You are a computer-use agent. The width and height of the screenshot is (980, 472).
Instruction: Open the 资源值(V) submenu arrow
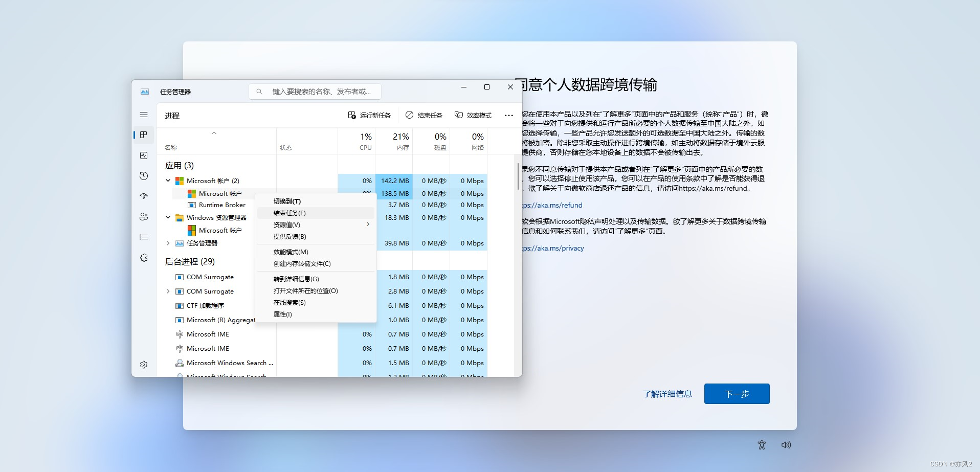point(368,224)
